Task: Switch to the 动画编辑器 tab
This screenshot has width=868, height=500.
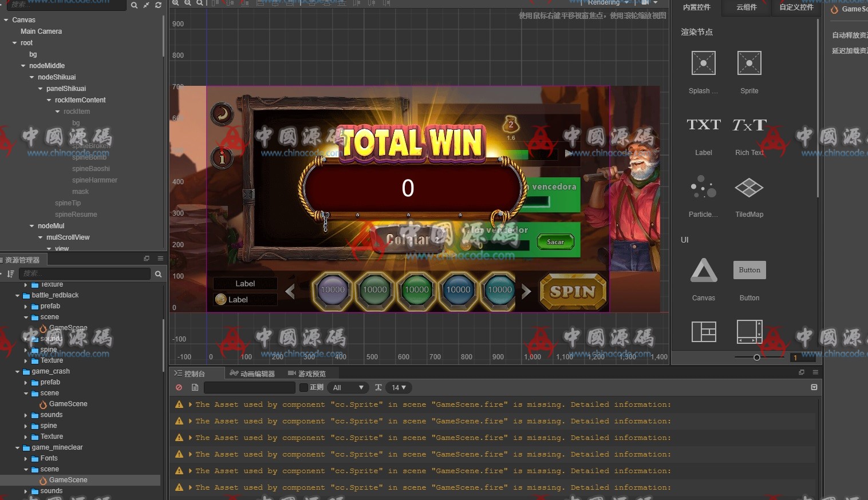Action: click(252, 374)
